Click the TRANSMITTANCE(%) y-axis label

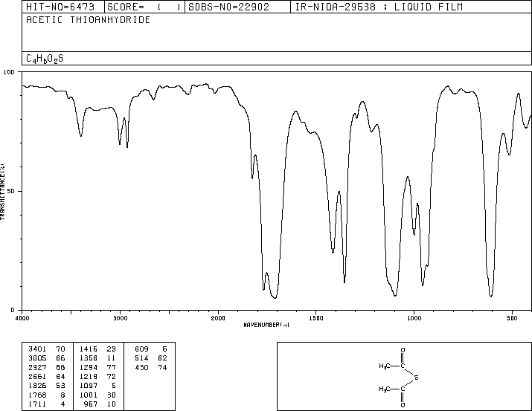click(4, 191)
